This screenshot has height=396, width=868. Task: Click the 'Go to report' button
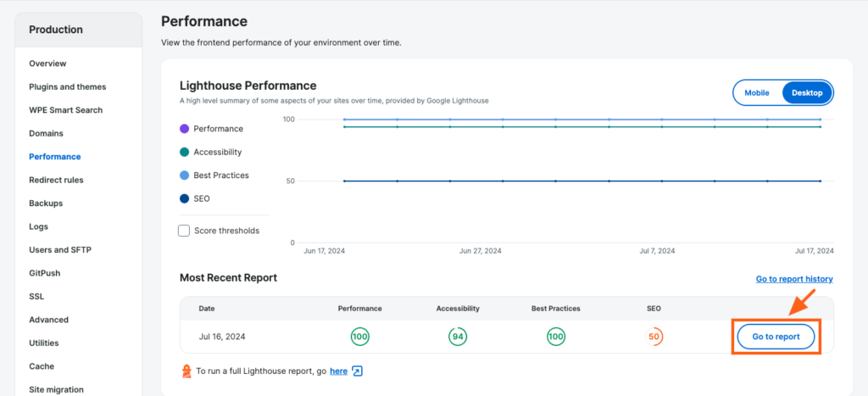tap(776, 337)
